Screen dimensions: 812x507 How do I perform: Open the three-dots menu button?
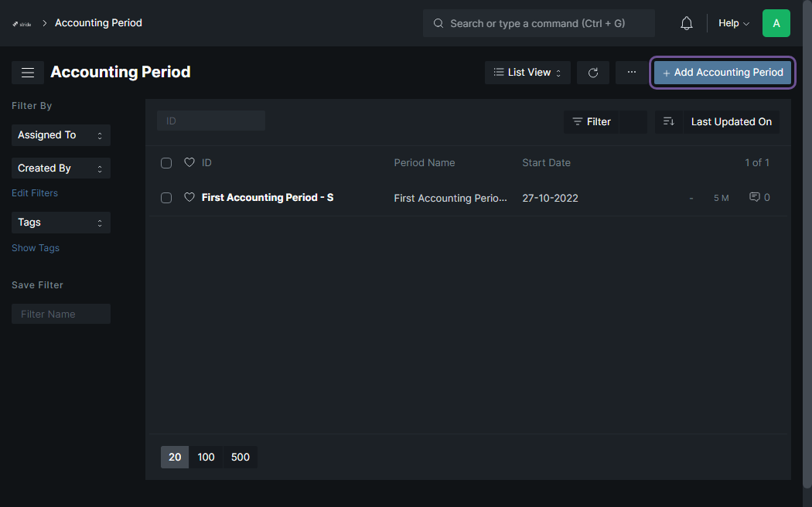click(x=631, y=73)
